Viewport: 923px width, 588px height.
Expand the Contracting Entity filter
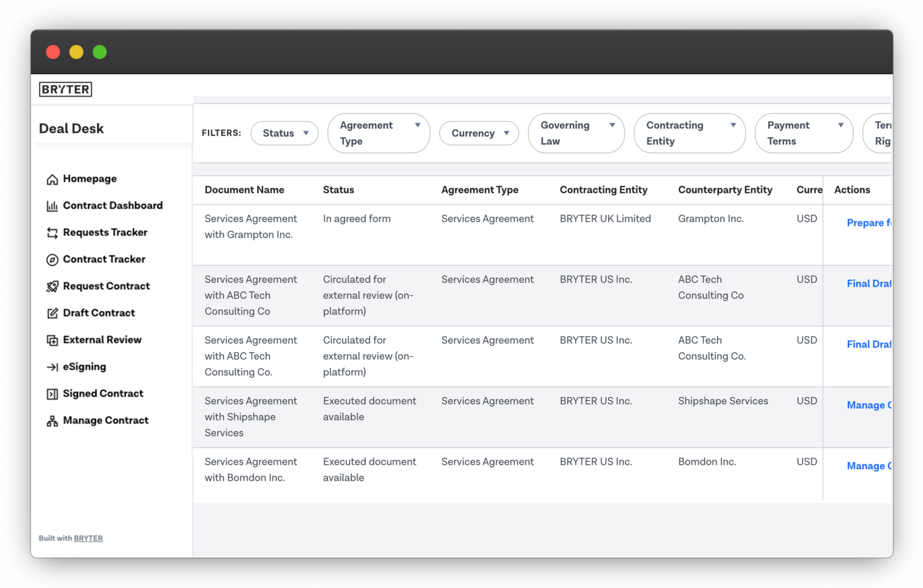689,133
